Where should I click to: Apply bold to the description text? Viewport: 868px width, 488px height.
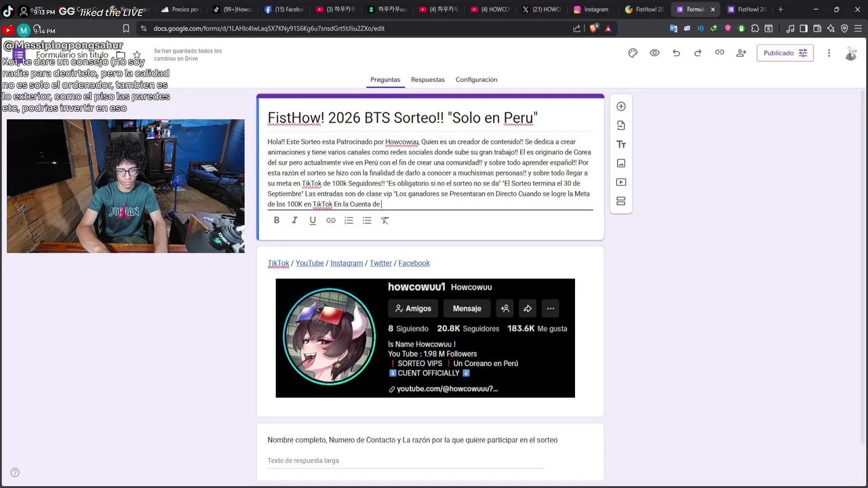point(277,220)
